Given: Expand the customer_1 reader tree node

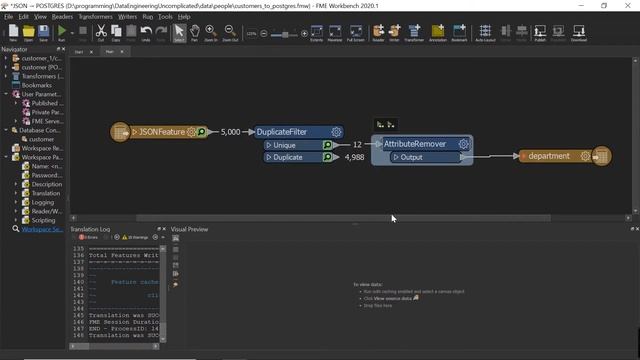Looking at the screenshot, I should click(x=6, y=58).
